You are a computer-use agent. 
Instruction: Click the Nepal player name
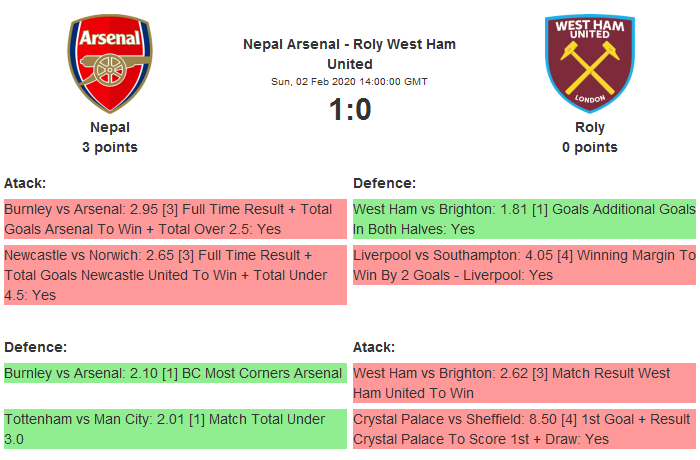click(x=110, y=127)
